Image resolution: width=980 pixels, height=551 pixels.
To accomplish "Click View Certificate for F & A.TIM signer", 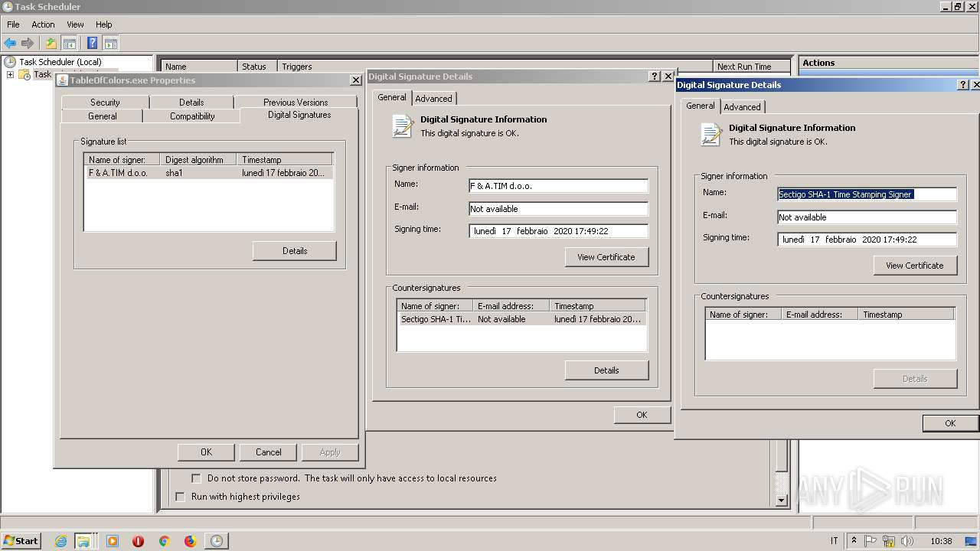I will tap(606, 257).
